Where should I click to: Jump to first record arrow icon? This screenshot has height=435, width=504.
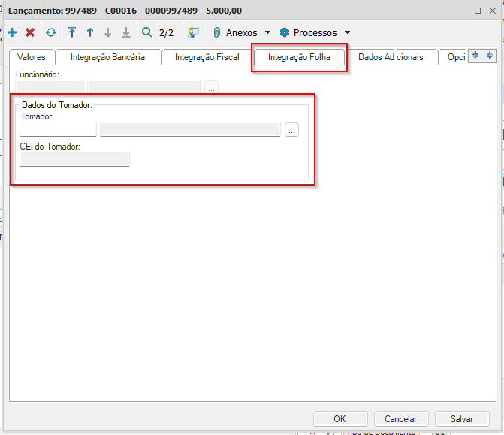click(x=72, y=32)
